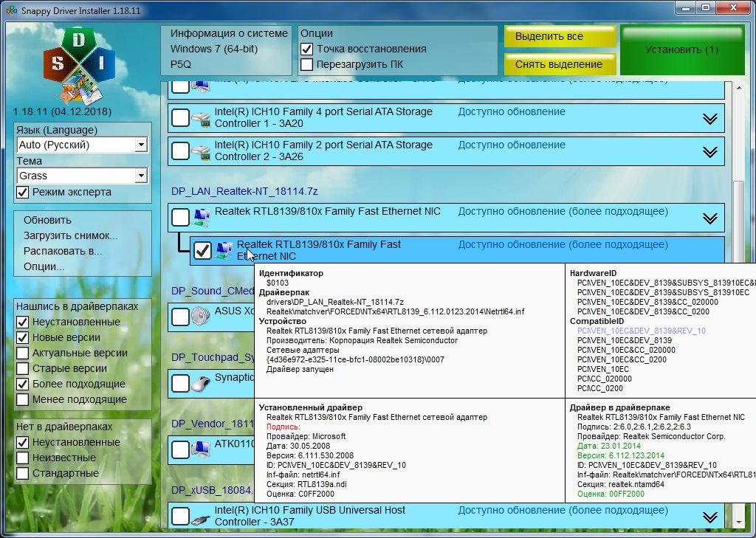Check the "Старые версии" filter checkbox
Viewport: 756px width, 538px height.
coord(23,368)
